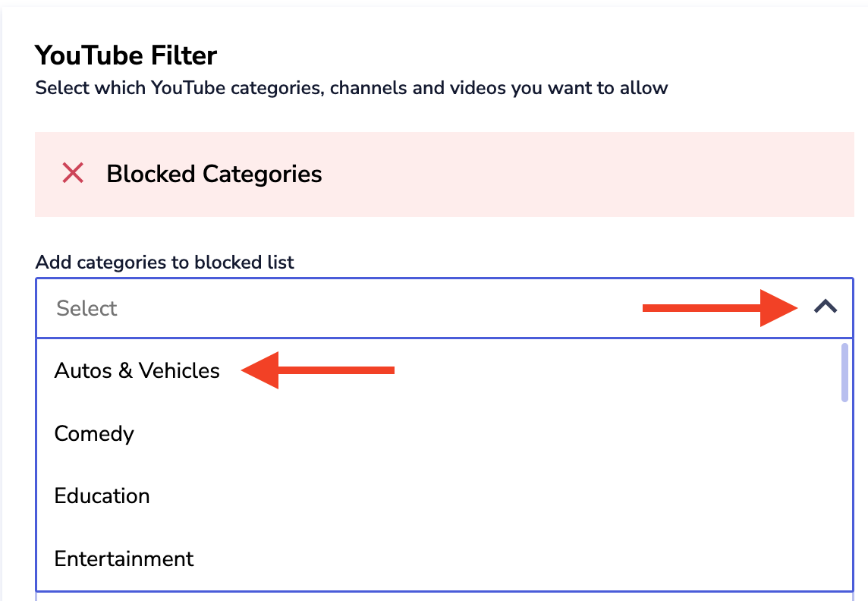Click the red arrow pointing at Autos & Vehicles
This screenshot has width=868, height=601.
point(318,370)
